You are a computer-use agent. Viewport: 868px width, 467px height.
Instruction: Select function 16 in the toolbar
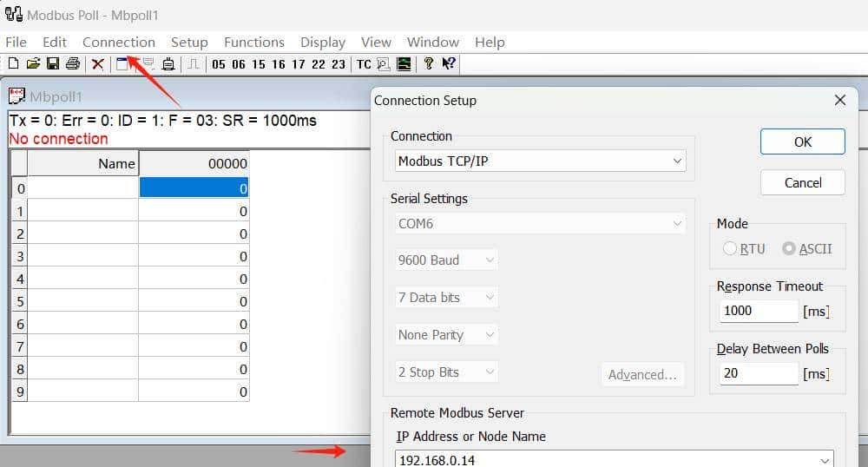point(279,64)
